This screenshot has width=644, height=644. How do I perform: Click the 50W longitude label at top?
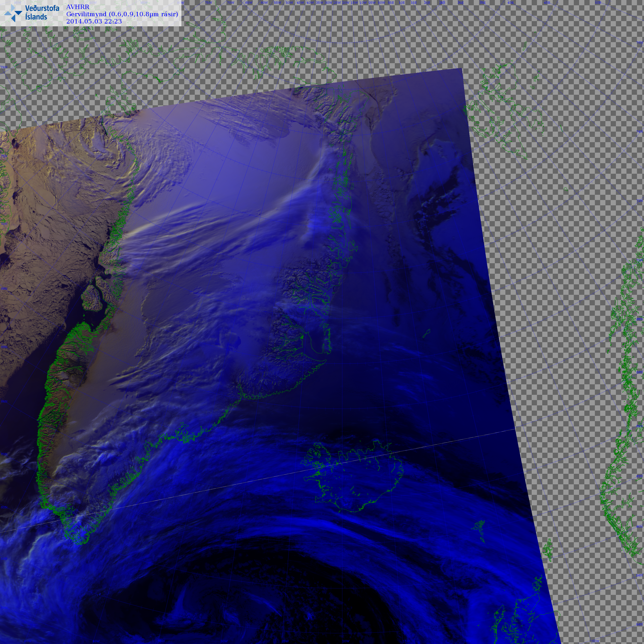(x=289, y=3)
